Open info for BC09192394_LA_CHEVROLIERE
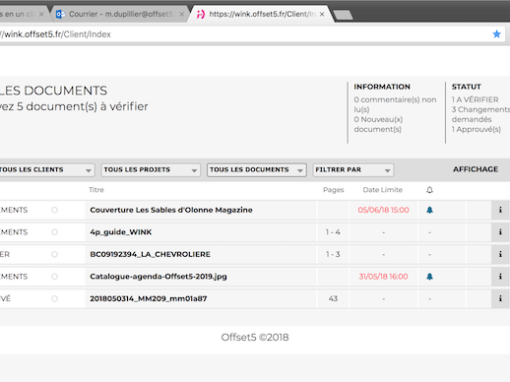 click(500, 254)
